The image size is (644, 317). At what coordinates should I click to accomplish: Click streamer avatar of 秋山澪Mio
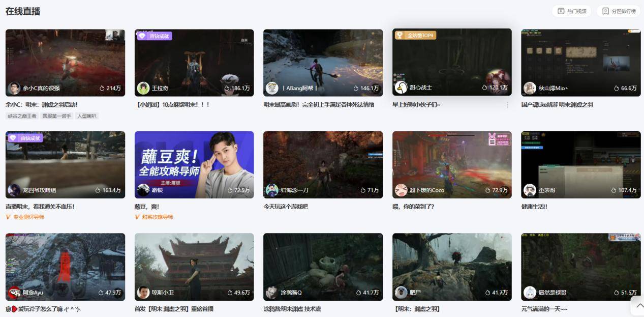[x=530, y=88]
